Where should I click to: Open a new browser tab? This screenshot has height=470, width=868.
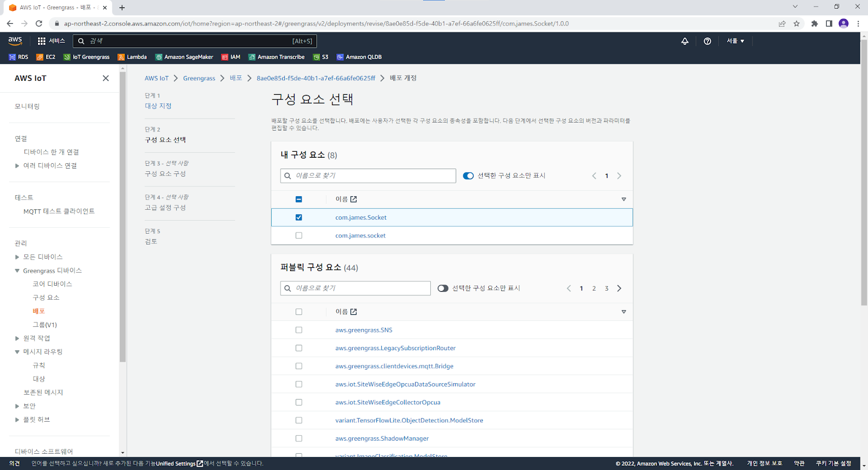coord(122,8)
